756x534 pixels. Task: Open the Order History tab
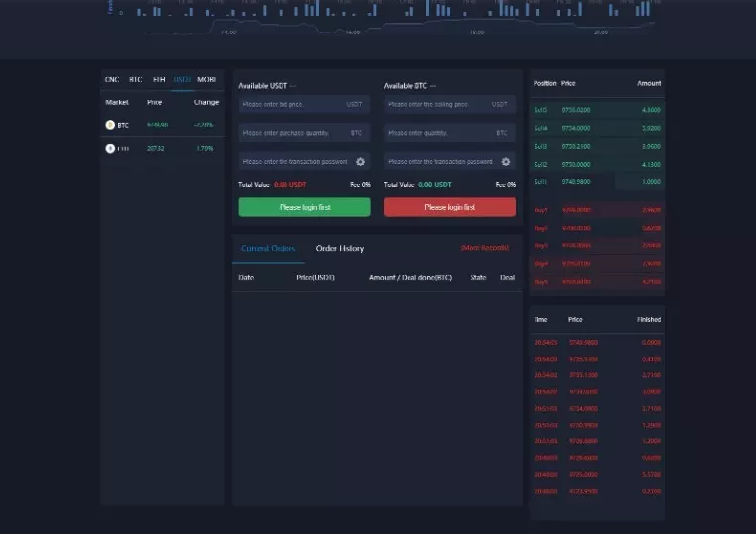[340, 249]
